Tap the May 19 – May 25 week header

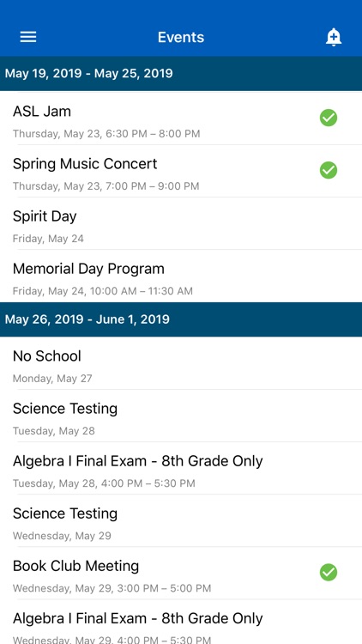(x=181, y=74)
